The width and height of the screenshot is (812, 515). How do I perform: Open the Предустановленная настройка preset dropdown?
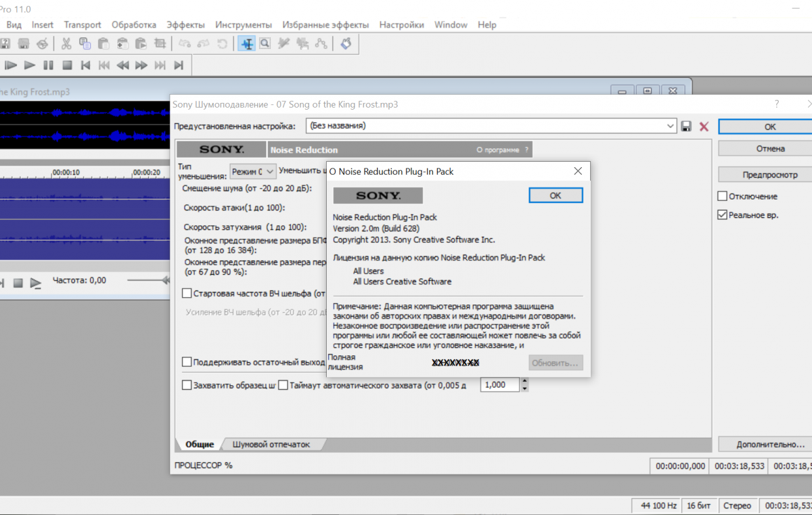pyautogui.click(x=671, y=126)
